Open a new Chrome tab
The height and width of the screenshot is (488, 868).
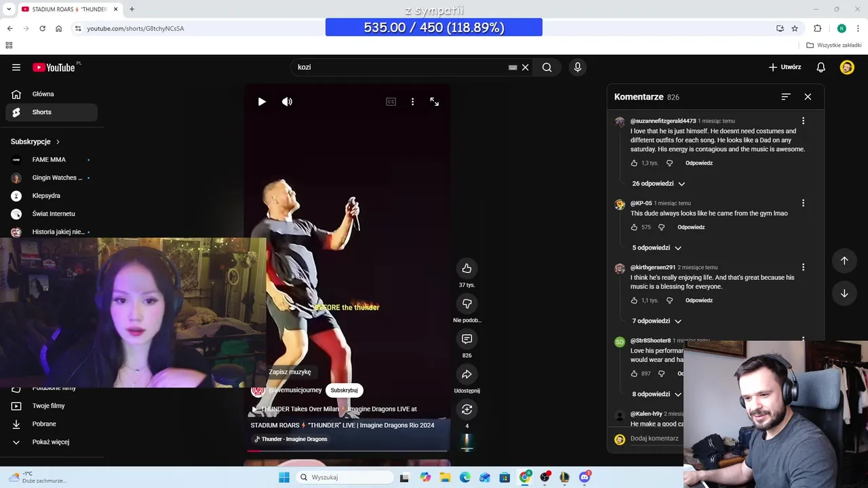[x=132, y=9]
